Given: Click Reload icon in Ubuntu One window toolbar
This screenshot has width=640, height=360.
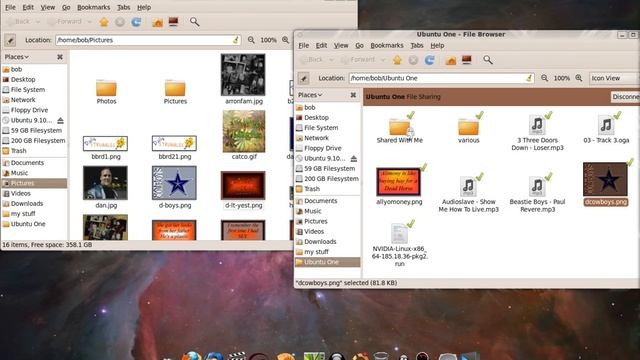Looking at the screenshot, I should click(429, 60).
